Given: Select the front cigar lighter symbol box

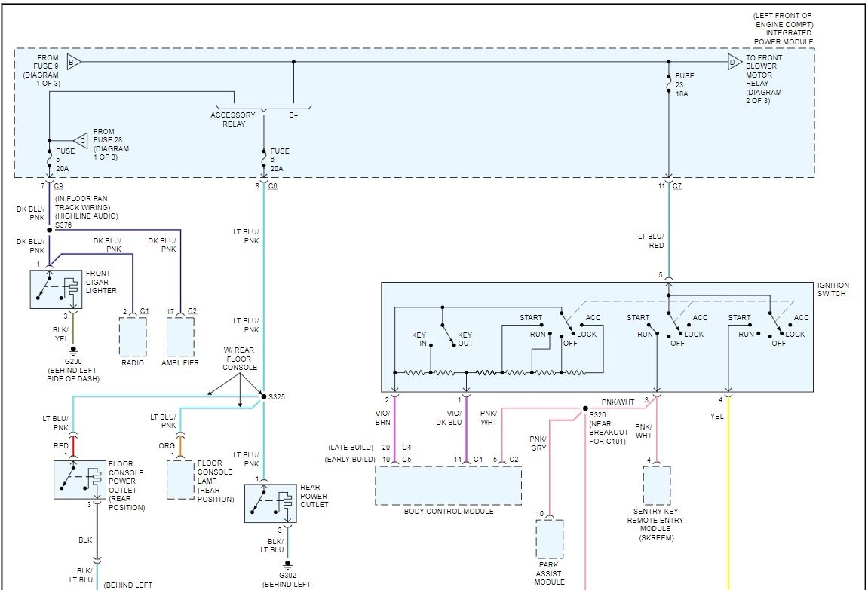Looking at the screenshot, I should coord(56,289).
